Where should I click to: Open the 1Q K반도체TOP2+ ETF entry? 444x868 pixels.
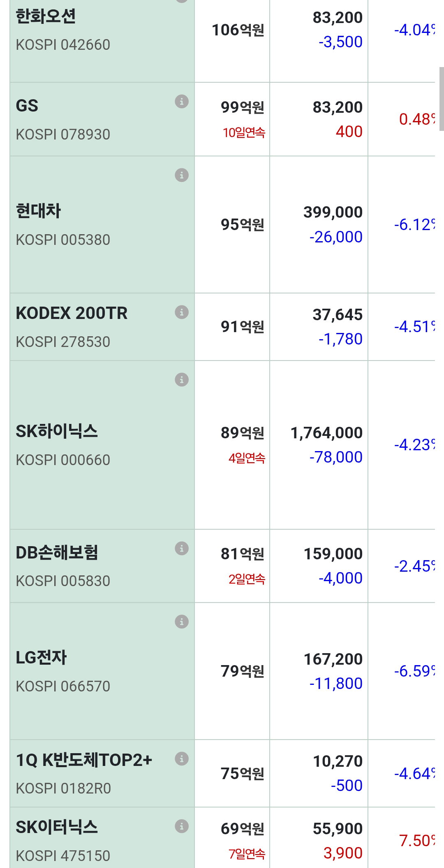84,760
